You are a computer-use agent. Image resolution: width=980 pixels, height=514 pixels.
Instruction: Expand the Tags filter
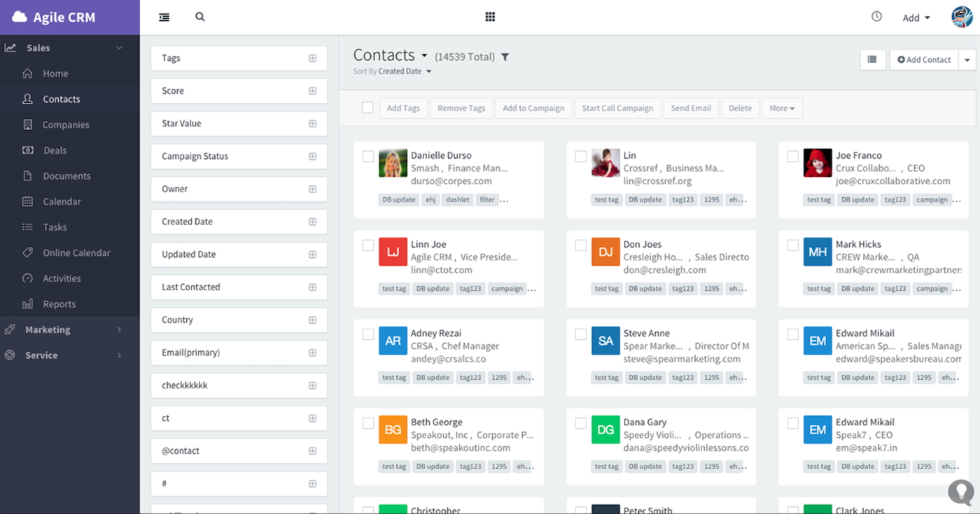coord(312,58)
